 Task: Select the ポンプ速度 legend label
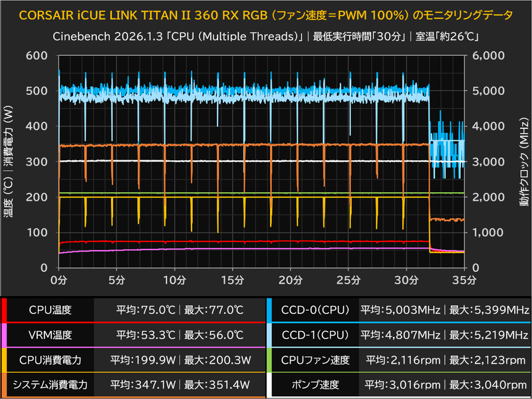pos(315,385)
